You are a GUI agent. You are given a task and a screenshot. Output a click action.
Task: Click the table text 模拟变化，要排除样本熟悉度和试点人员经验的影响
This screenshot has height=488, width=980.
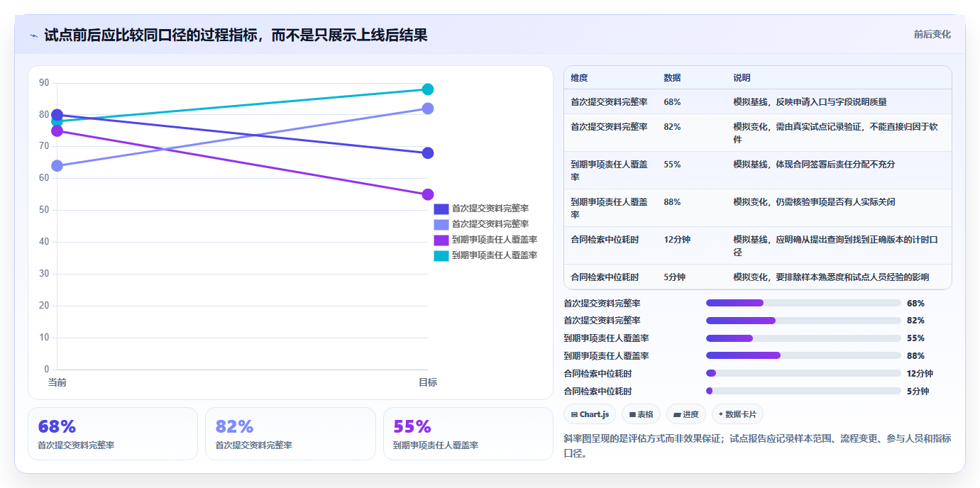point(831,277)
